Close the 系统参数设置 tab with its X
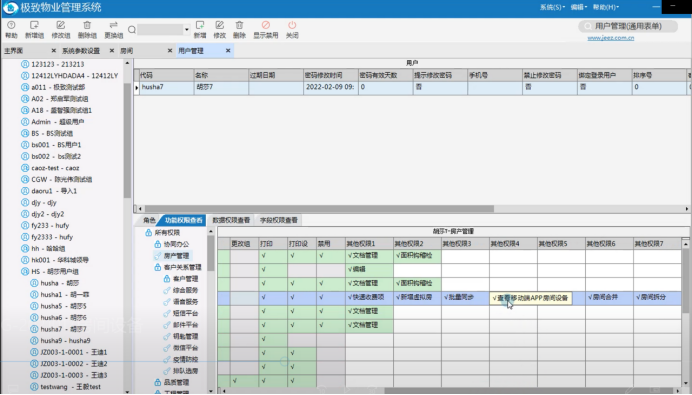Viewport: 692px width, 395px height. [112, 51]
